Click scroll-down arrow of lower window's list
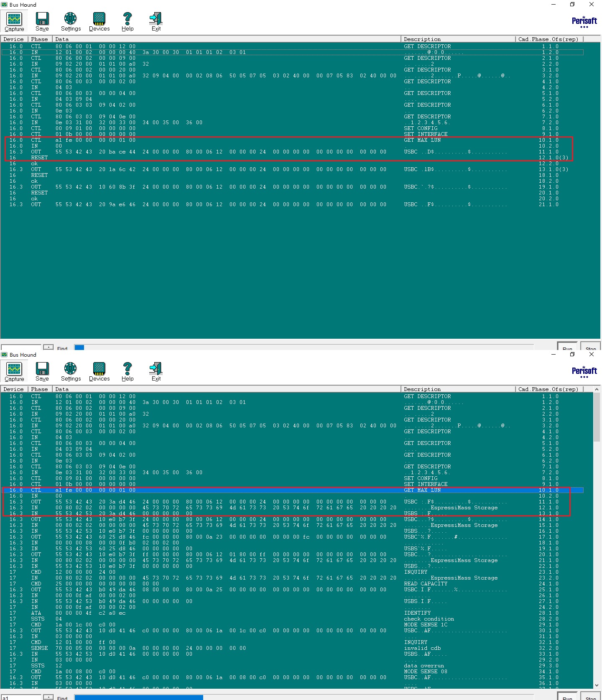This screenshot has height=700, width=602. coord(597,685)
